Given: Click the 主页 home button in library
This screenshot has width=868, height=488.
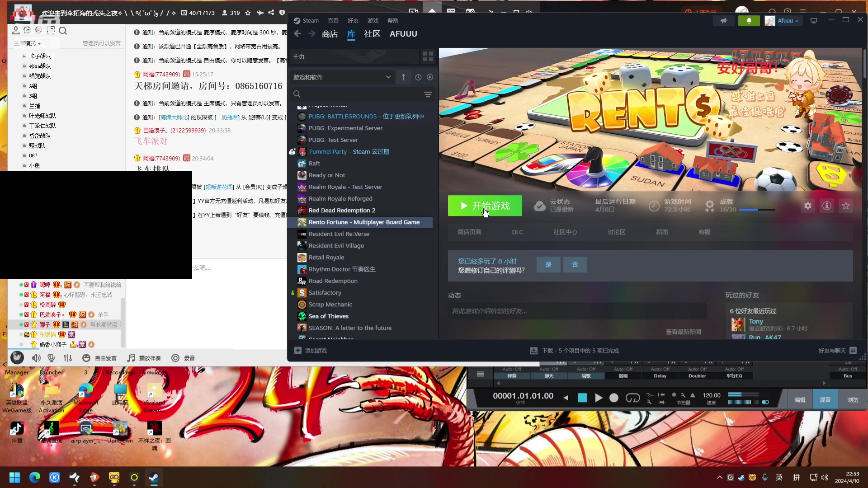Looking at the screenshot, I should pos(354,56).
